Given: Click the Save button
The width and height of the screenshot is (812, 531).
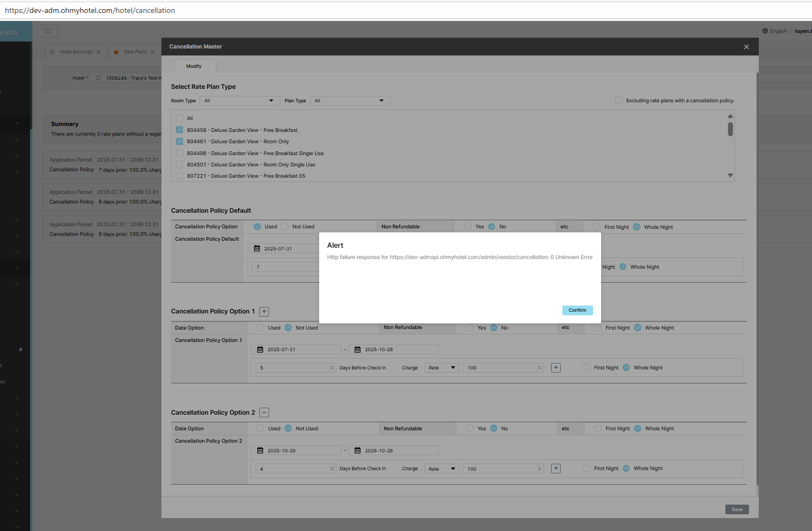Looking at the screenshot, I should [737, 509].
